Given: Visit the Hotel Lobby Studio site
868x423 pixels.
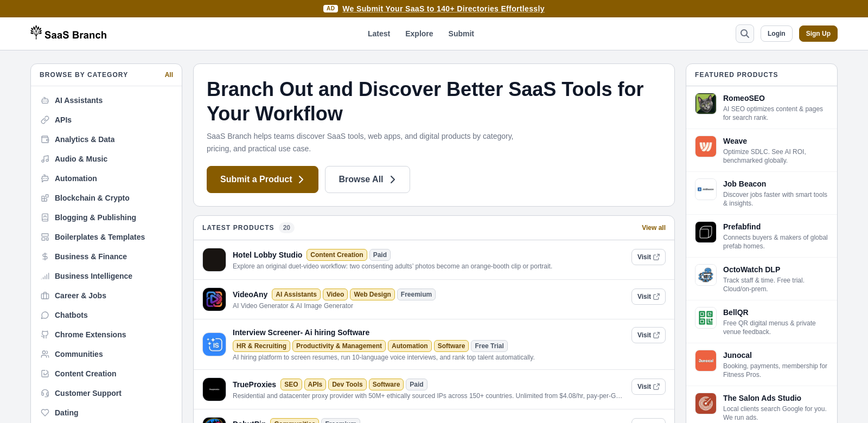Looking at the screenshot, I should pos(648,257).
